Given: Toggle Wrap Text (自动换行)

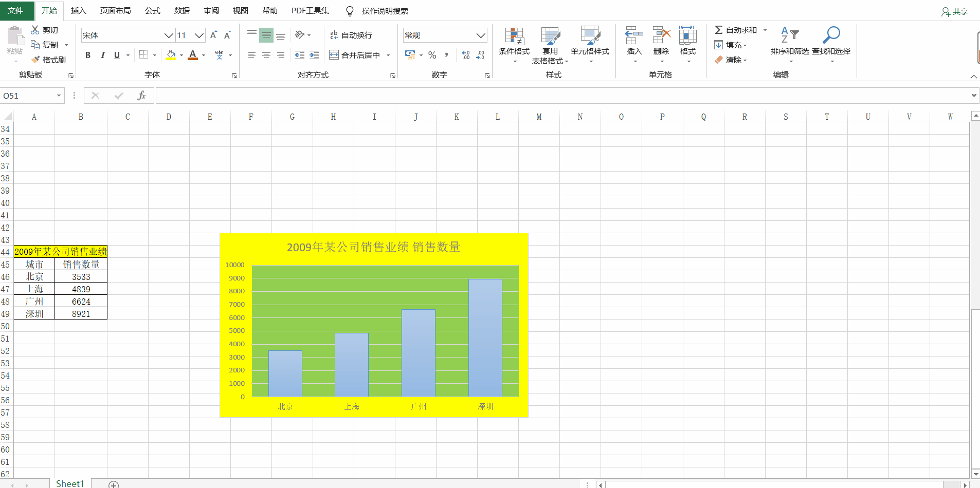Looking at the screenshot, I should (351, 35).
